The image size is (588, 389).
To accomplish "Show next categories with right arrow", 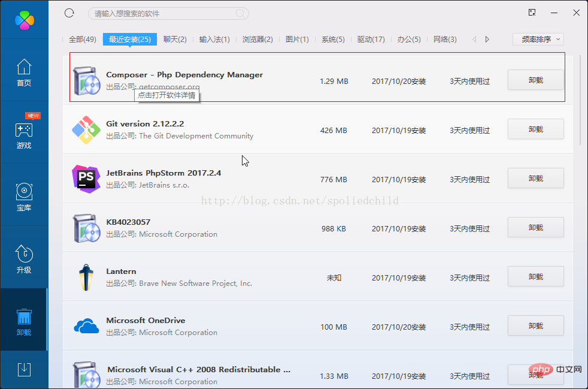I will click(x=487, y=39).
